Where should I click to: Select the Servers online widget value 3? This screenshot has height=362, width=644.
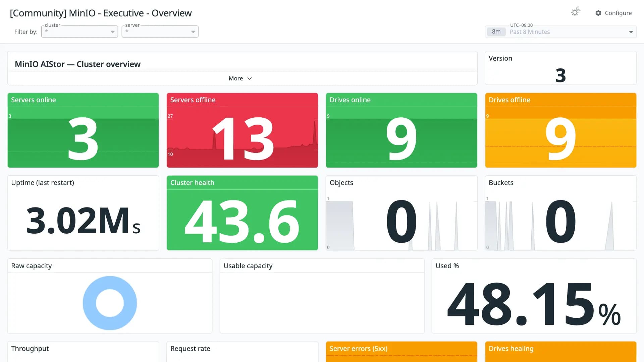pyautogui.click(x=83, y=138)
